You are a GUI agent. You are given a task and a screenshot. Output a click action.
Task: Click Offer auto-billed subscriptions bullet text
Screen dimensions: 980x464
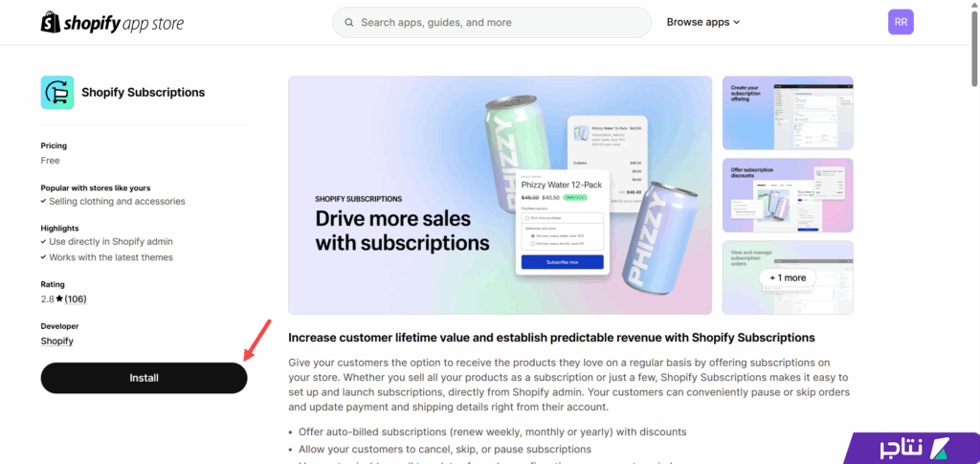pos(493,431)
